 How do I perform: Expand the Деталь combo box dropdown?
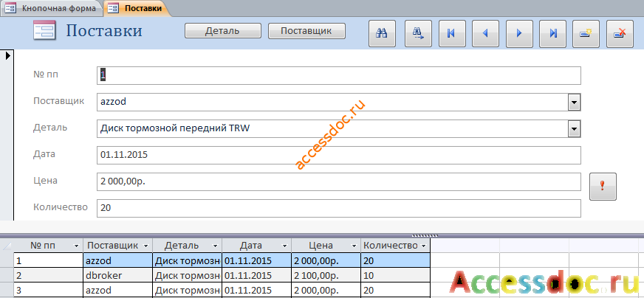tap(574, 129)
